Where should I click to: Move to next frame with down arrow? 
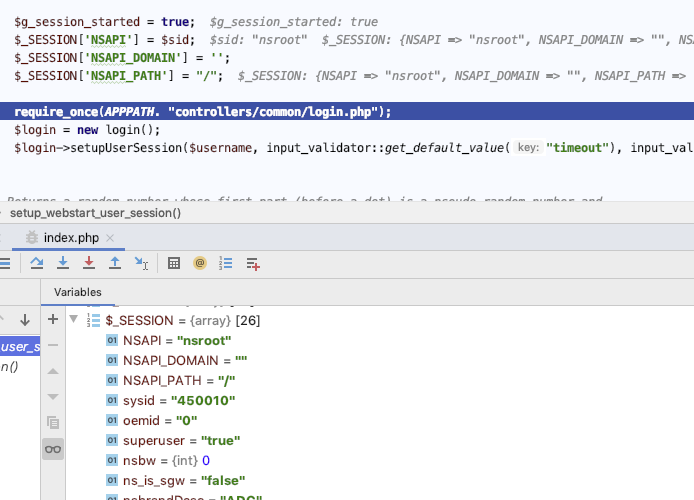(x=25, y=320)
